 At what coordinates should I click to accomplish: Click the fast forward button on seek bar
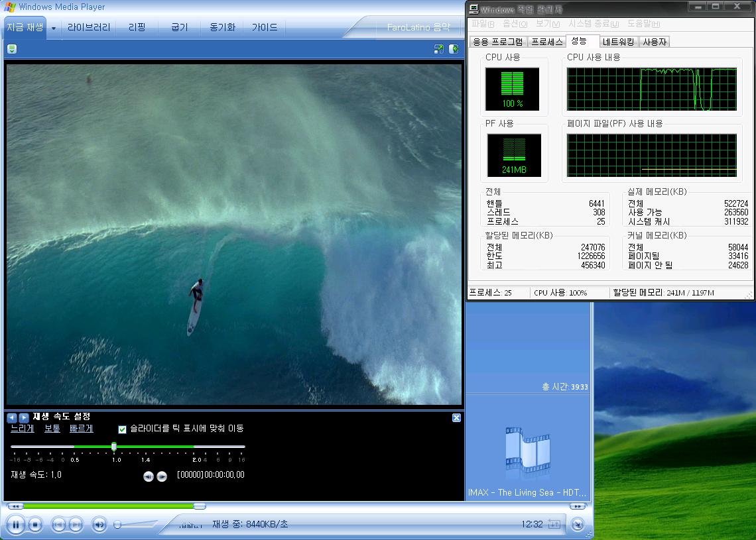coord(577,506)
